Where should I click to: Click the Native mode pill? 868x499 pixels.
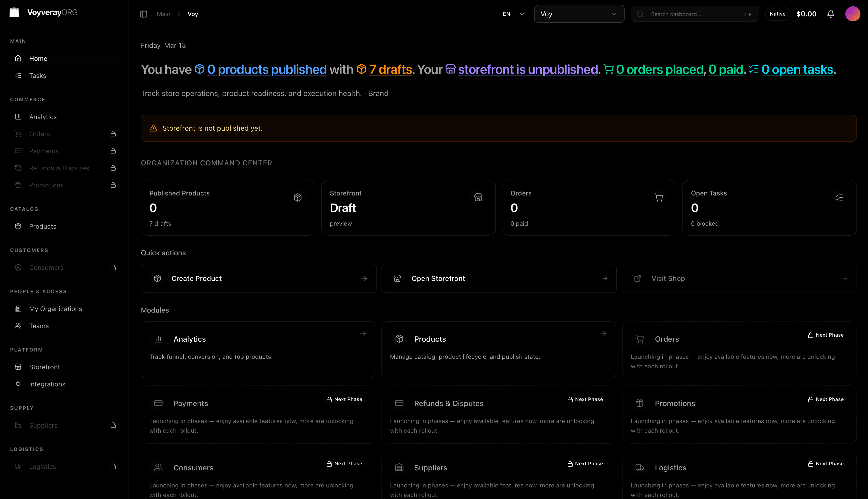tap(777, 14)
